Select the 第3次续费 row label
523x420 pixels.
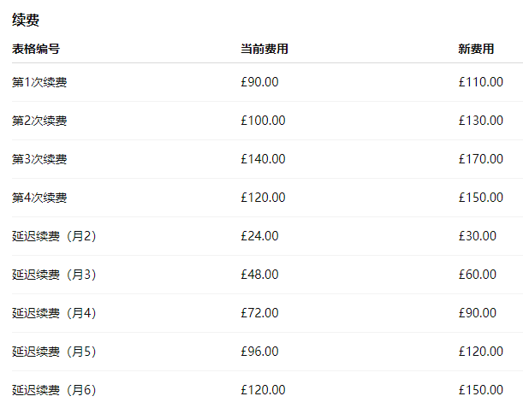click(x=39, y=159)
